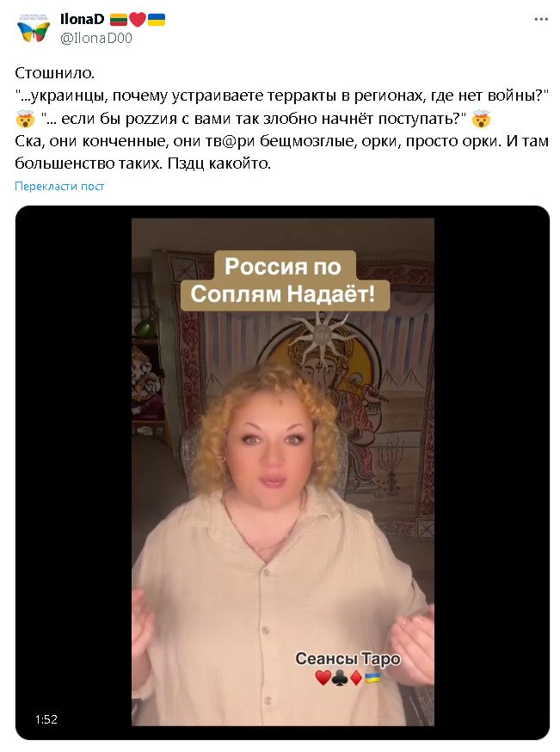Click the red heart emoji beside the name

(x=138, y=20)
